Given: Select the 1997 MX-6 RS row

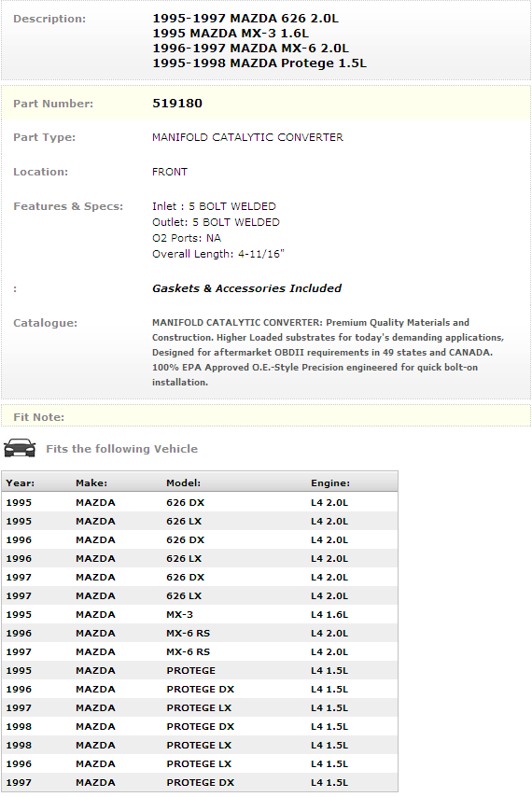Looking at the screenshot, I should click(x=199, y=651).
